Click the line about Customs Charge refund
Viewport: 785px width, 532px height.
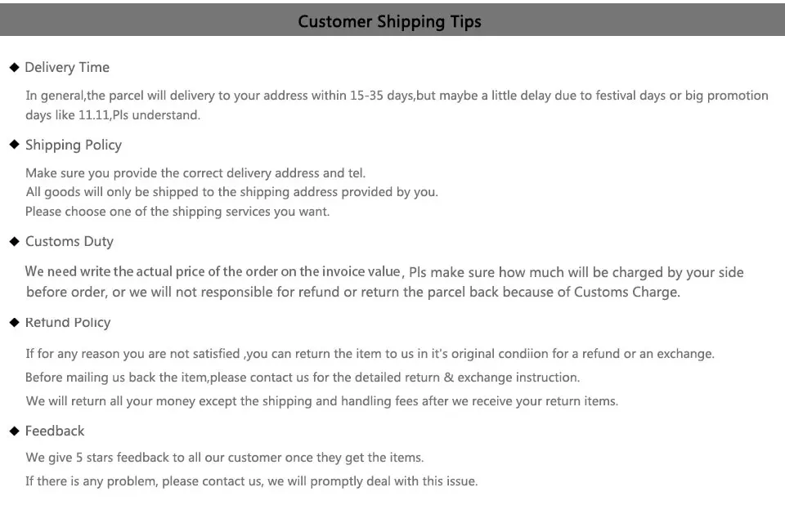coord(353,293)
